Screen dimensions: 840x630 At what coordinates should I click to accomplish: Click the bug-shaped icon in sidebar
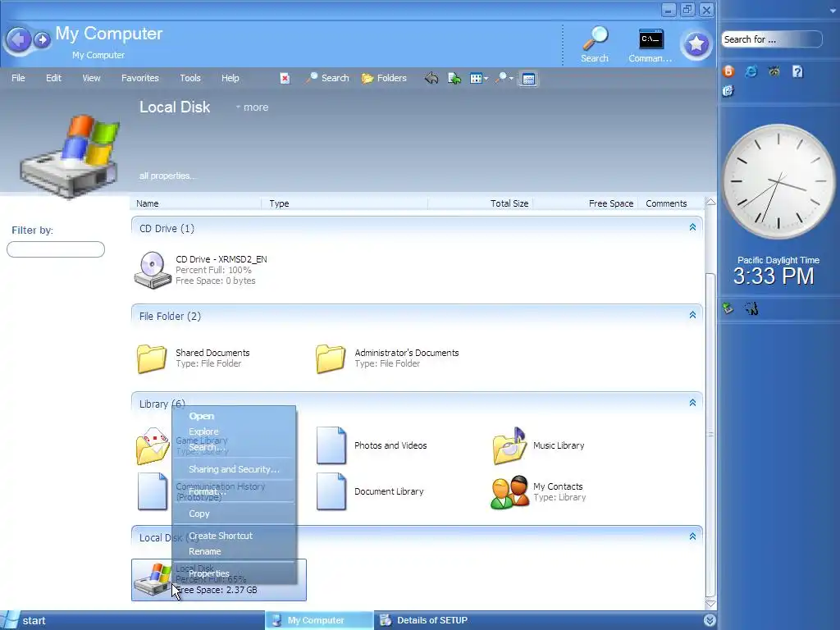click(774, 71)
